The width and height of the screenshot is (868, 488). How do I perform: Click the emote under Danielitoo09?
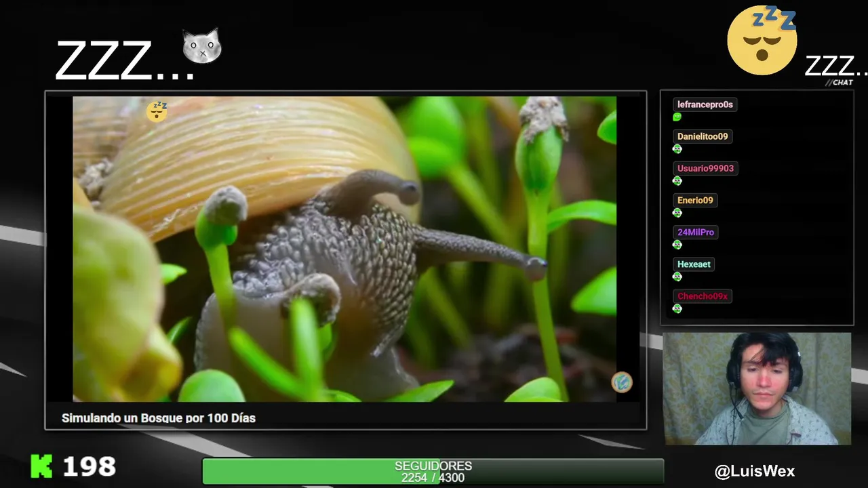677,149
